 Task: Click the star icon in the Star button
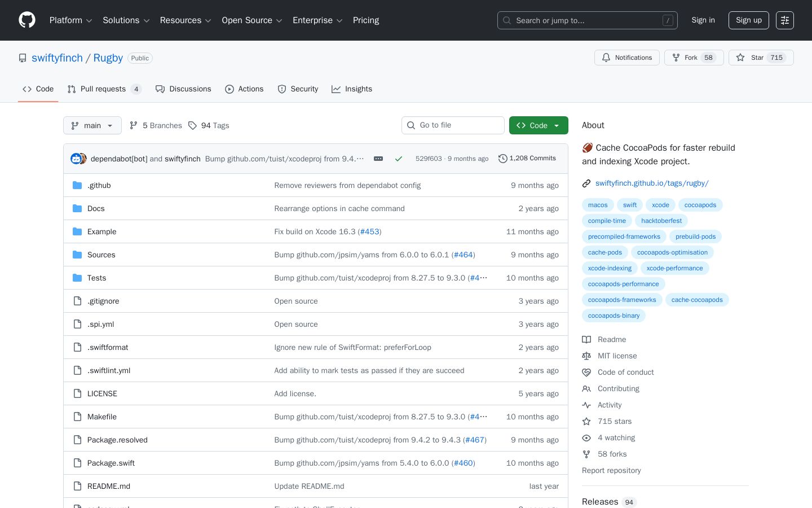[740, 58]
